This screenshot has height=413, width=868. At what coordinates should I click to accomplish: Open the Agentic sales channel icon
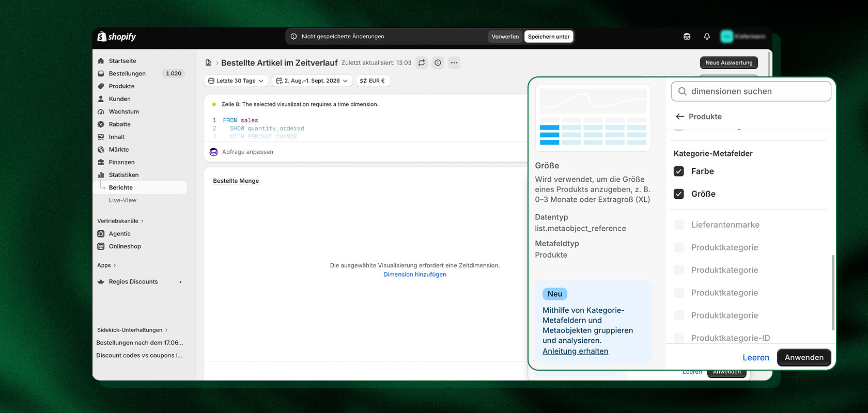101,234
